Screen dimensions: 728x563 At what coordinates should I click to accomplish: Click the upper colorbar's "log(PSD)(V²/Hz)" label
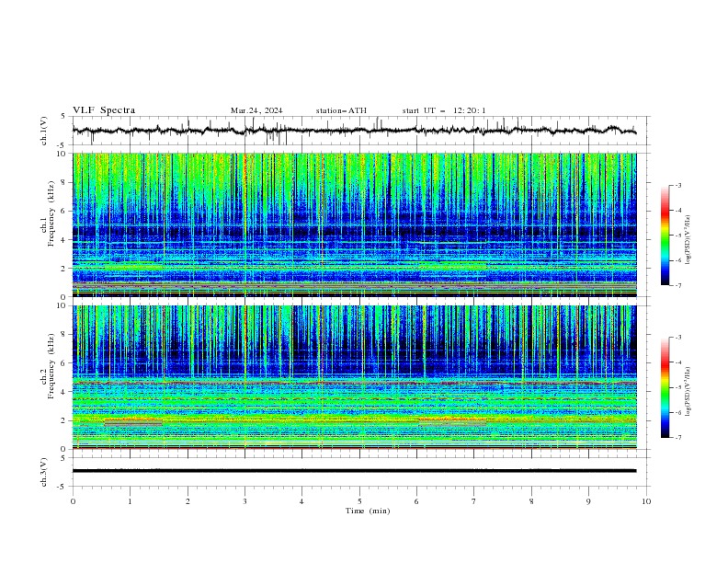[688, 240]
